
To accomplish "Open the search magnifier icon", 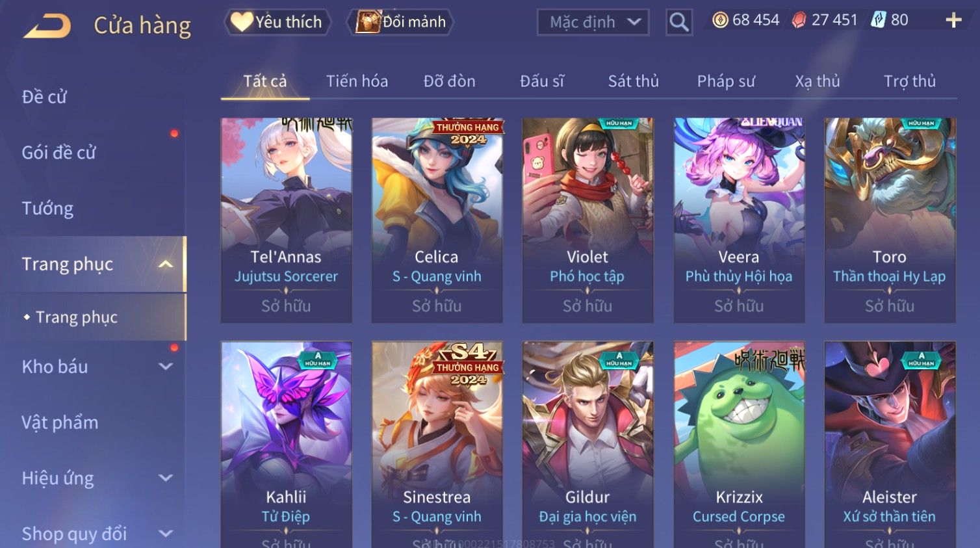I will pos(678,22).
